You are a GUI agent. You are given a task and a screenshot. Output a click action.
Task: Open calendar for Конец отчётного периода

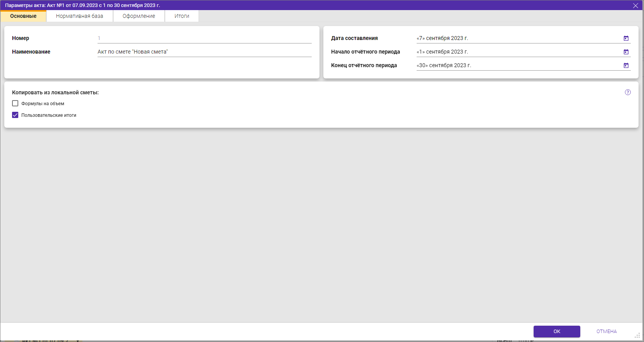626,66
